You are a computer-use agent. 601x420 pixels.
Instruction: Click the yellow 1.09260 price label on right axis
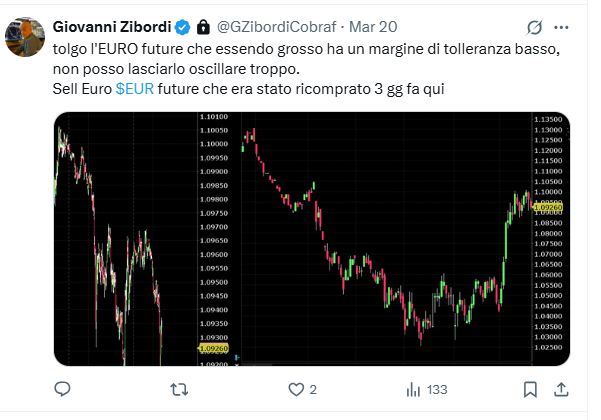(x=548, y=207)
